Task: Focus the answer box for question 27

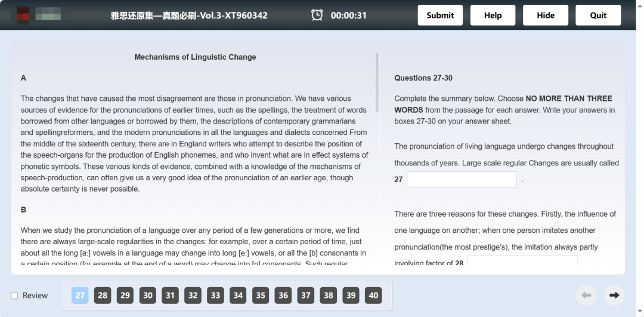Action: 462,179
